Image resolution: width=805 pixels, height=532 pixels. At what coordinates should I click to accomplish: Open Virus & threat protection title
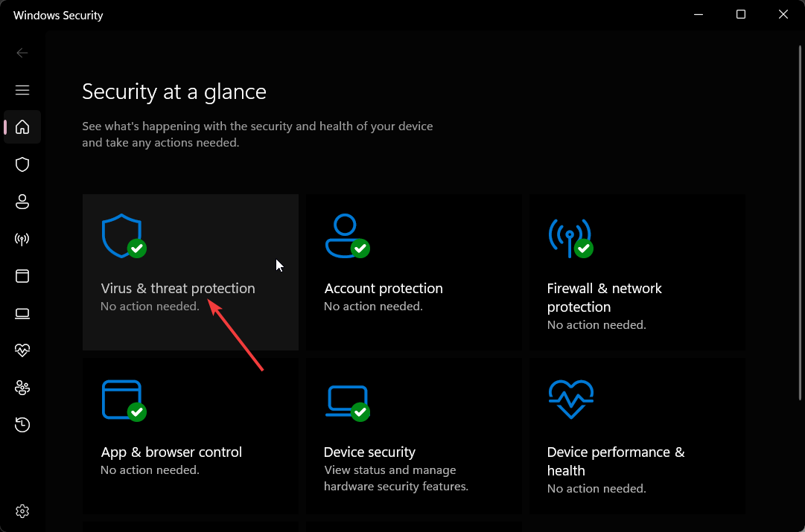click(x=178, y=288)
